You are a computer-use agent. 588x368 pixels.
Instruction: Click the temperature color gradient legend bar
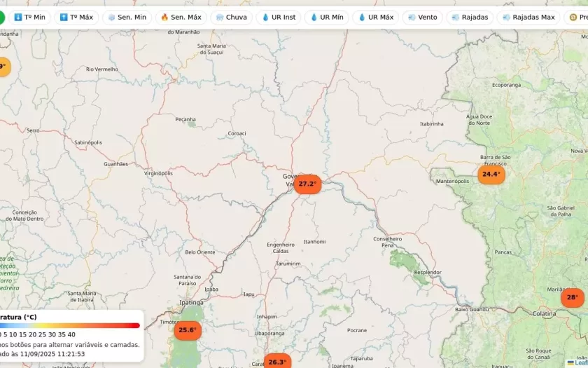pos(70,325)
